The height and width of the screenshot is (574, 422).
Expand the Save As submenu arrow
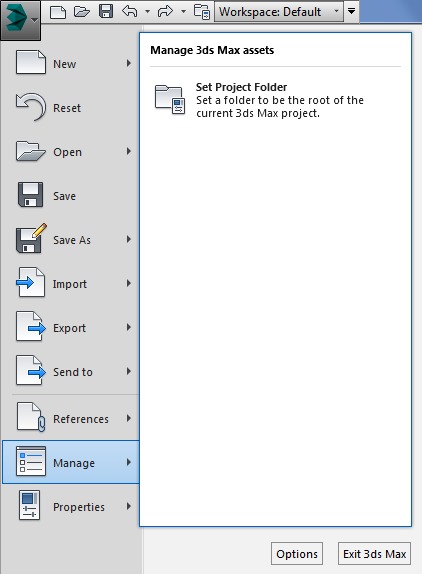(x=128, y=239)
